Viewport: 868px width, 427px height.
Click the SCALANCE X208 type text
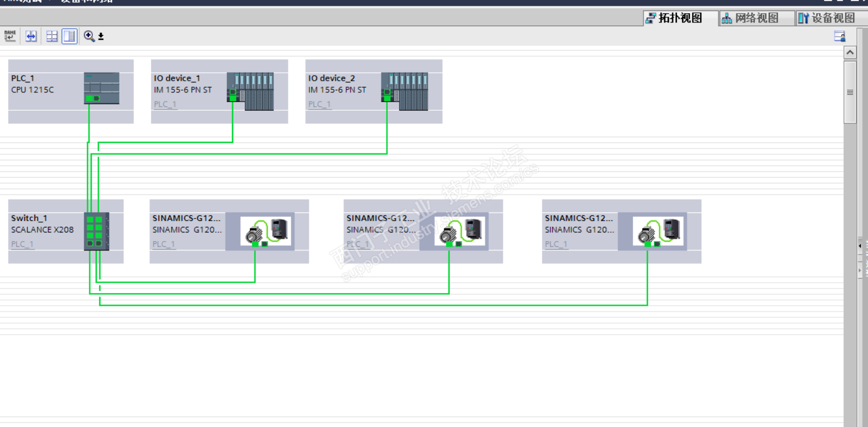click(x=43, y=230)
